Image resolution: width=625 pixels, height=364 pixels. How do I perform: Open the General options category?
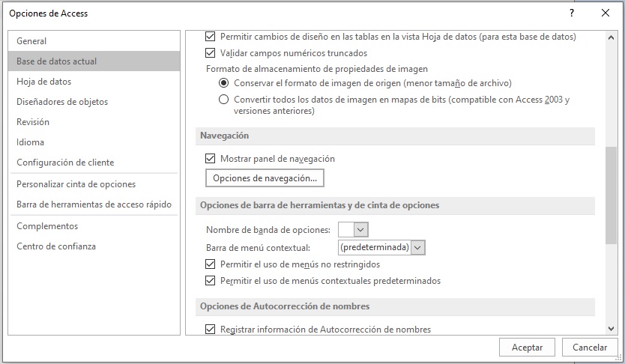point(94,41)
